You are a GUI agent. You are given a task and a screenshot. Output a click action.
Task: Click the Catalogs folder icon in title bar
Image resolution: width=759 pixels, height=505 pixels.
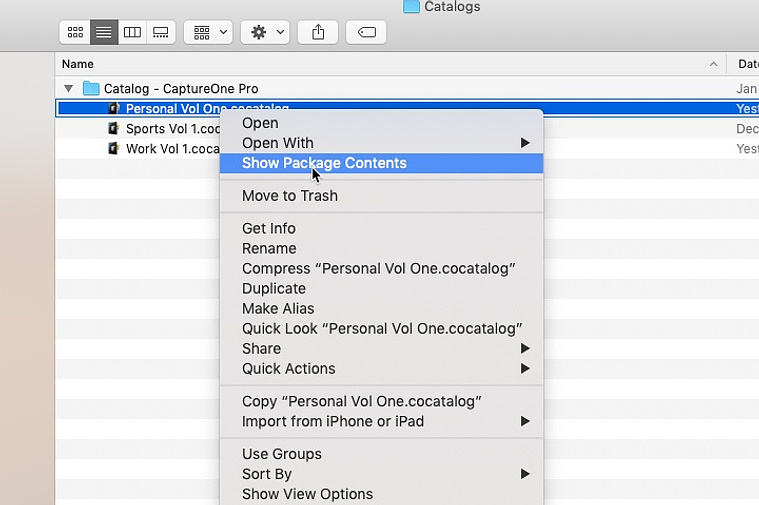click(411, 6)
